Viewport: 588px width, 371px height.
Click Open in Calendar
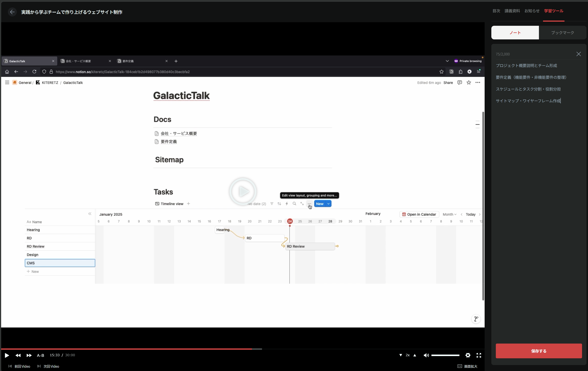(x=419, y=214)
